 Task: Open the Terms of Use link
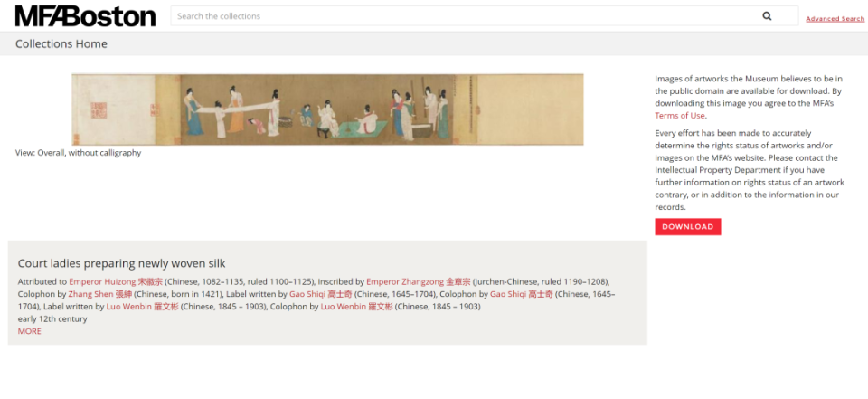click(680, 115)
